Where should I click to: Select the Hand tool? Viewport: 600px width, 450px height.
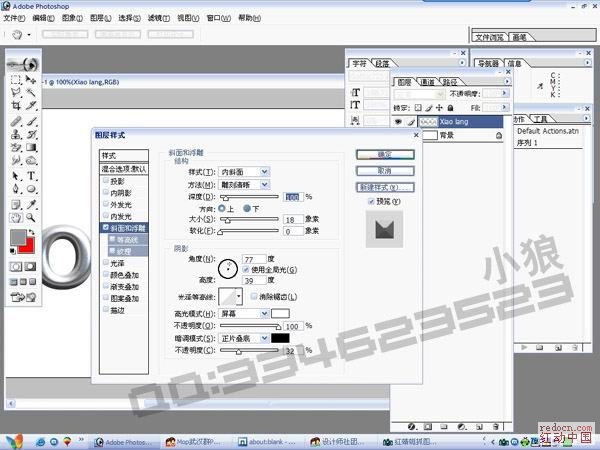(x=15, y=216)
